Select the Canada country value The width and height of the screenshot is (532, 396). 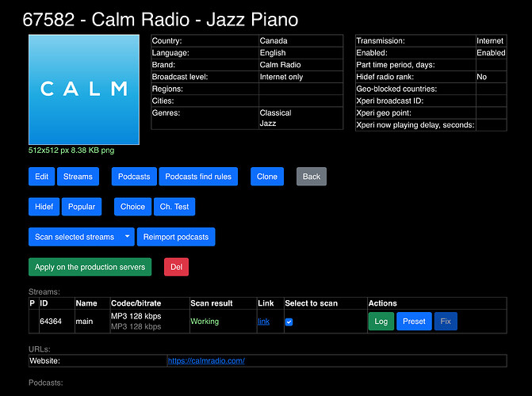tap(274, 40)
